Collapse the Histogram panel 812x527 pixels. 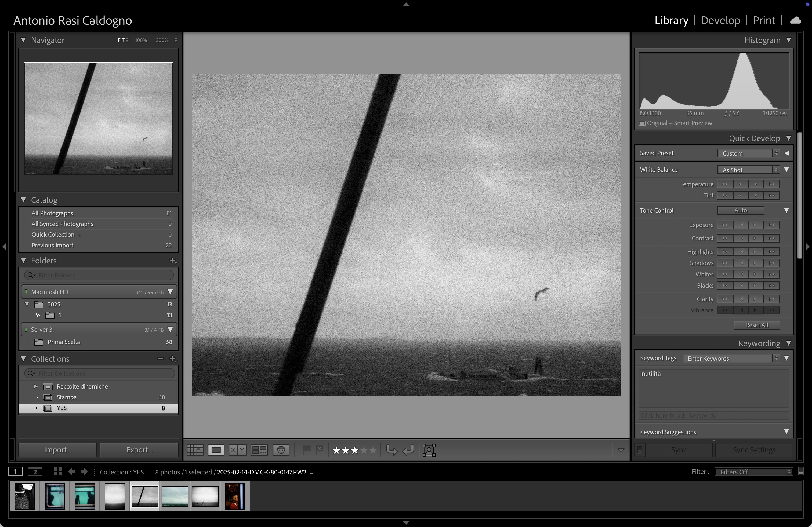tap(788, 40)
